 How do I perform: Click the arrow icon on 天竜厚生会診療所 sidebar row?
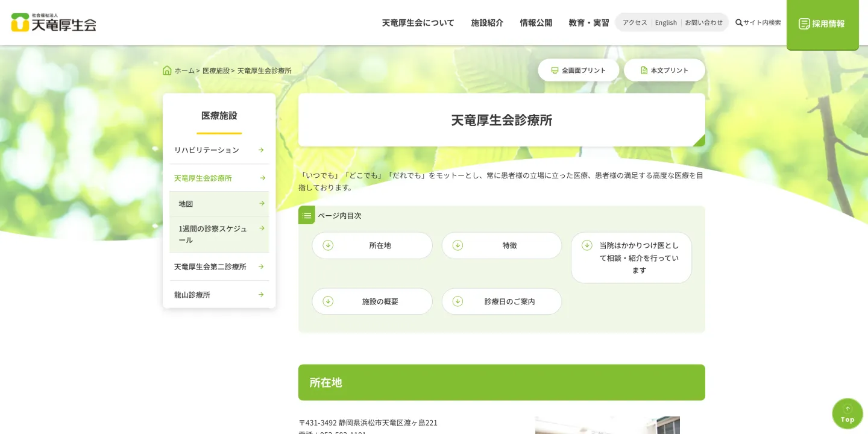point(263,178)
